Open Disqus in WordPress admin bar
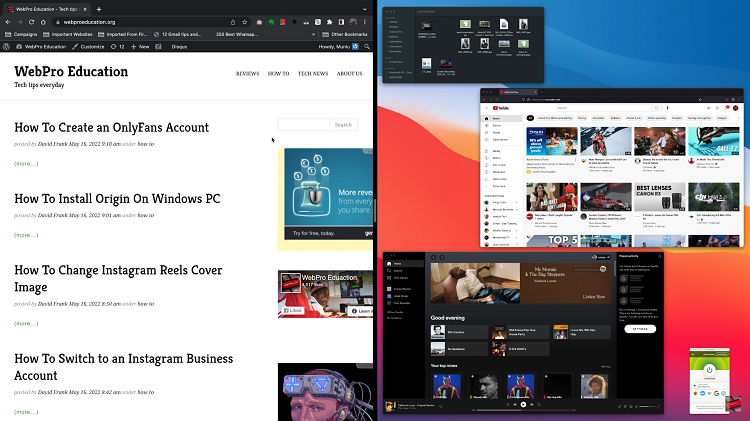 point(179,47)
